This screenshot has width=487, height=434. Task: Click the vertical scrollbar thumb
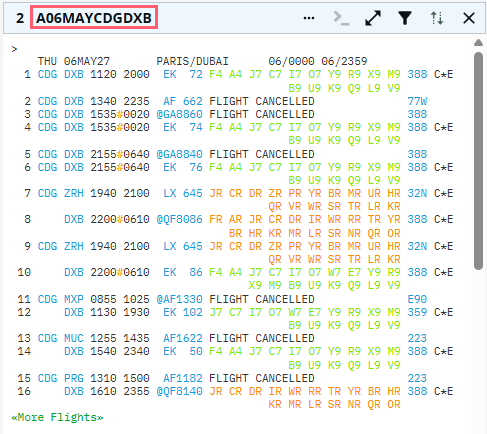click(478, 161)
